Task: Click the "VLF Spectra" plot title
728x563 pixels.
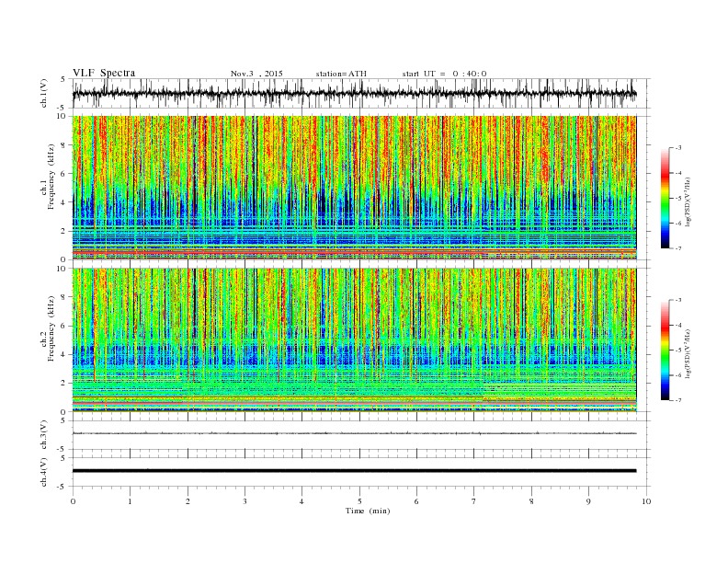Action: pos(104,73)
